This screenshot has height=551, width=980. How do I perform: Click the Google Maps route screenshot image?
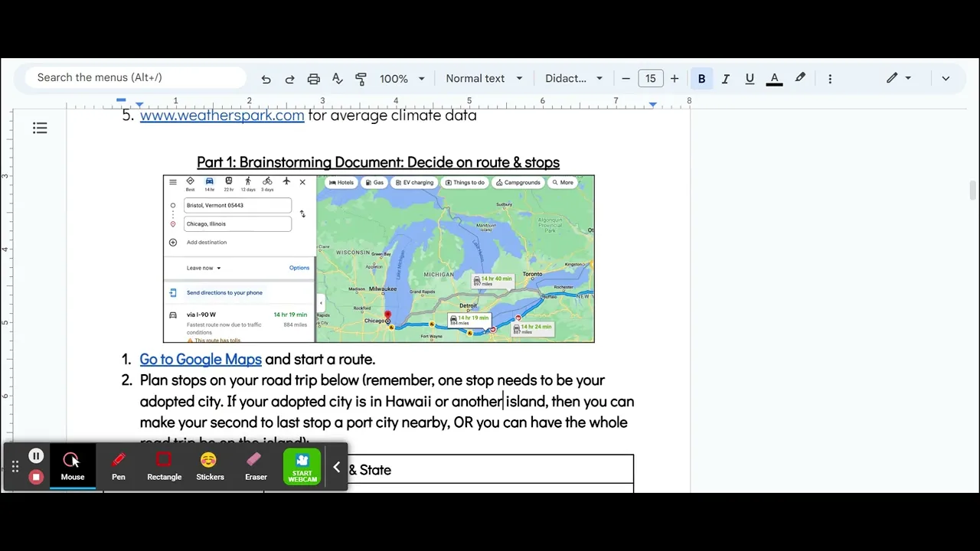[x=378, y=259]
